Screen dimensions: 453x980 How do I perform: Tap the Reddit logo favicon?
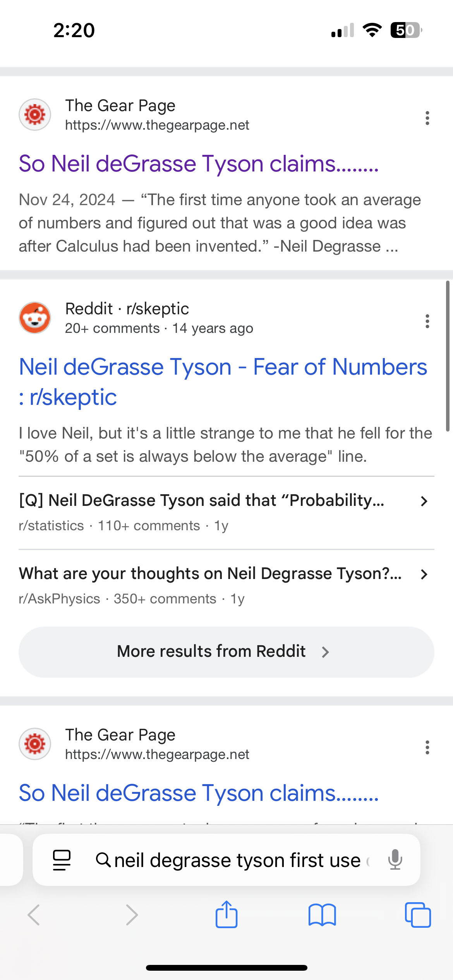[35, 318]
